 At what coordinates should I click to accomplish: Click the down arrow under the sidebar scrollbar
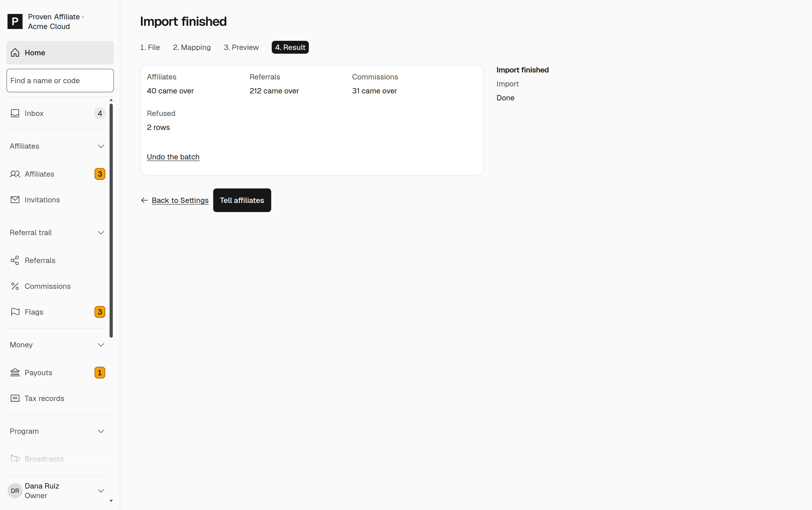pos(111,501)
